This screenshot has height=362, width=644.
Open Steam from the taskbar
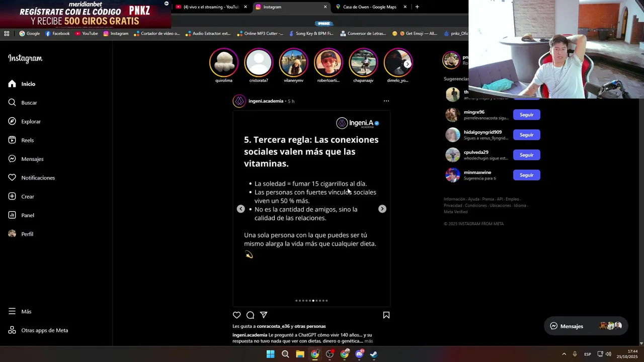click(x=374, y=354)
